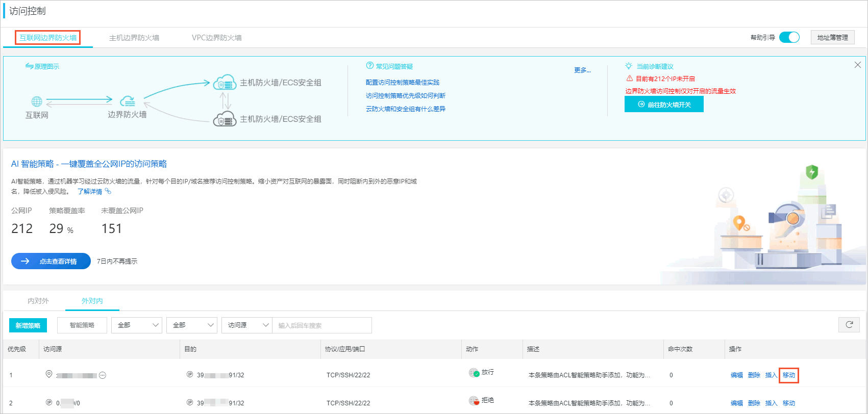Click the 优先级 column header
This screenshot has width=868, height=414.
click(x=17, y=349)
